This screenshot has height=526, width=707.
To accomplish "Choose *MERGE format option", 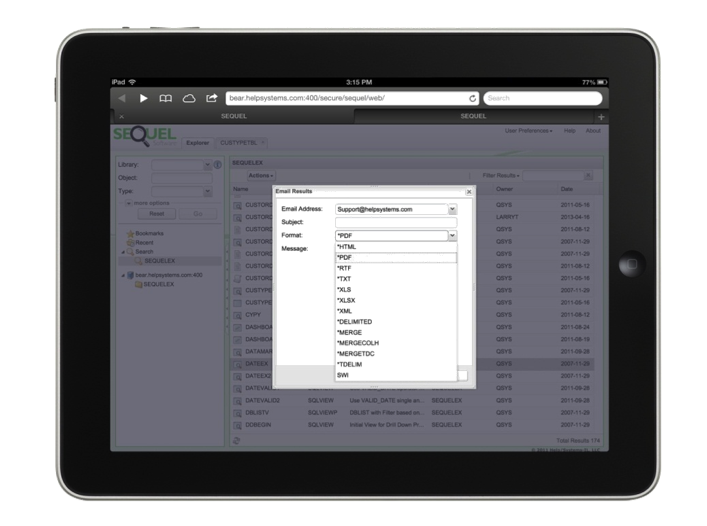I will 396,333.
